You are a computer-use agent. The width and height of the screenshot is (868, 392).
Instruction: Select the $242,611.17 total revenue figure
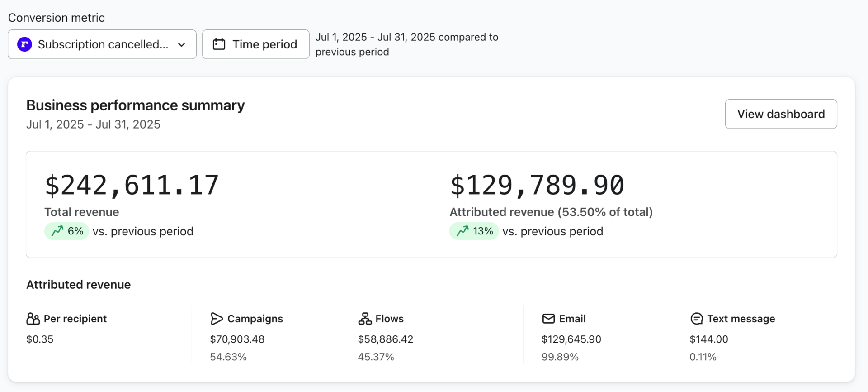(x=132, y=186)
